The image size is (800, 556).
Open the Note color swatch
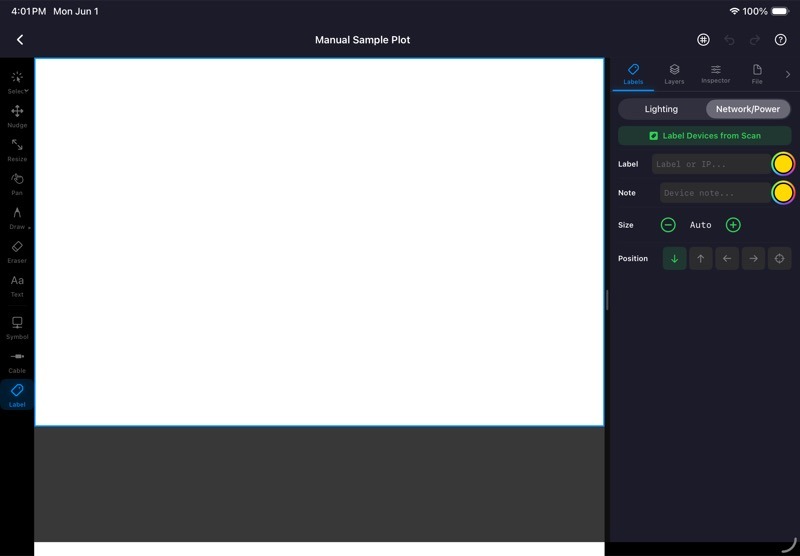783,193
